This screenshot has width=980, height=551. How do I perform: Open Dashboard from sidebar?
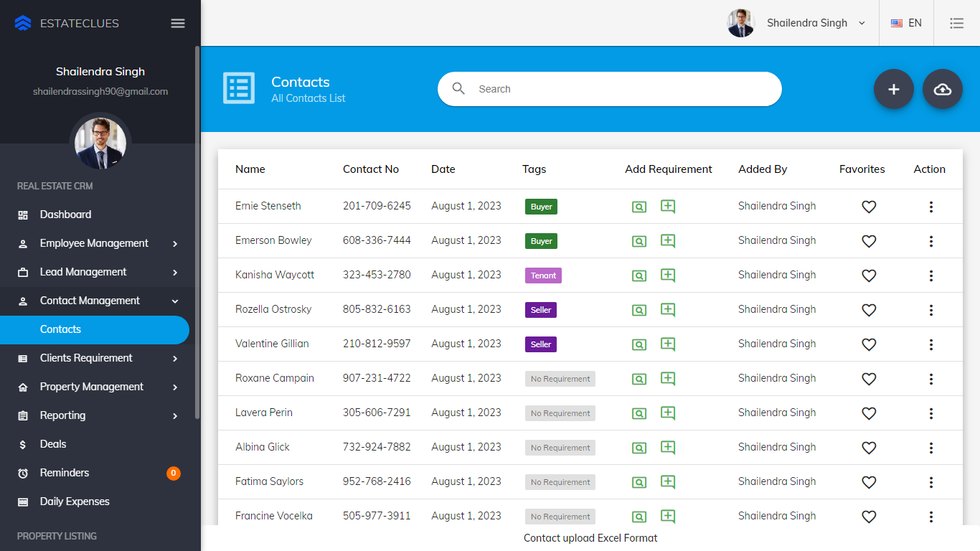pyautogui.click(x=65, y=215)
